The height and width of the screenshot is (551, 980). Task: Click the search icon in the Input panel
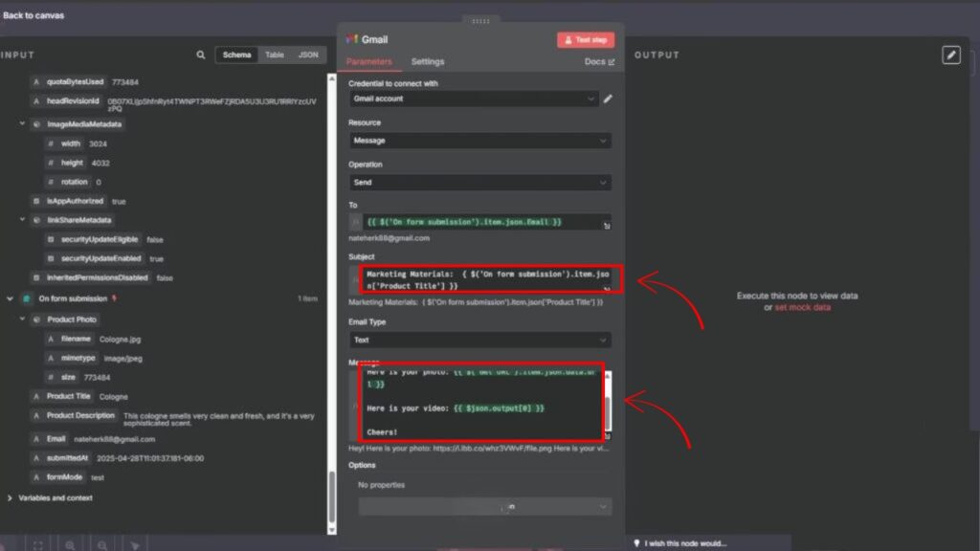pos(201,55)
